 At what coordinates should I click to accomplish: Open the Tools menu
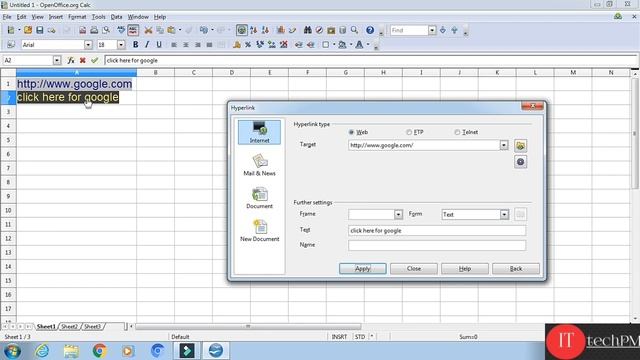(x=98, y=17)
